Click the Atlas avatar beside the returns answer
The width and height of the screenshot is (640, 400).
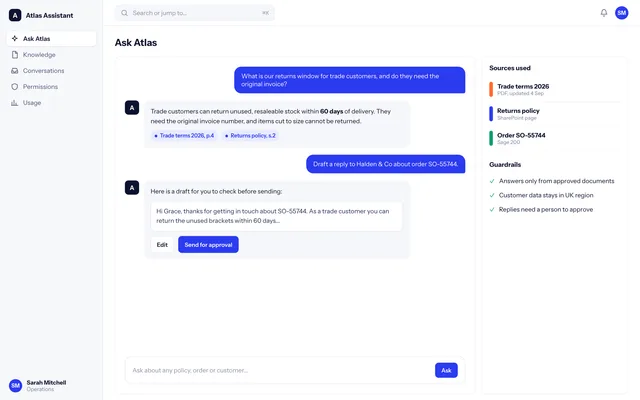click(132, 108)
